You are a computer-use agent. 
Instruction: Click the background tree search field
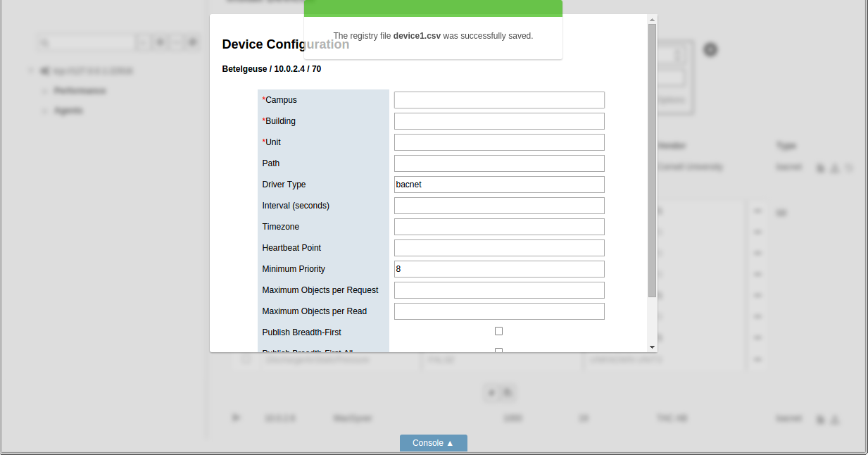[x=86, y=43]
